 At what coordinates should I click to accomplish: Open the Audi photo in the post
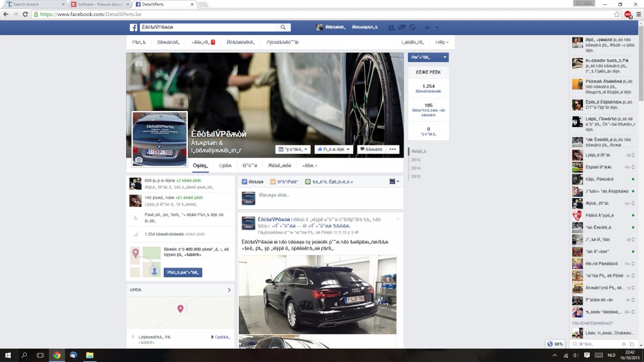(x=318, y=295)
